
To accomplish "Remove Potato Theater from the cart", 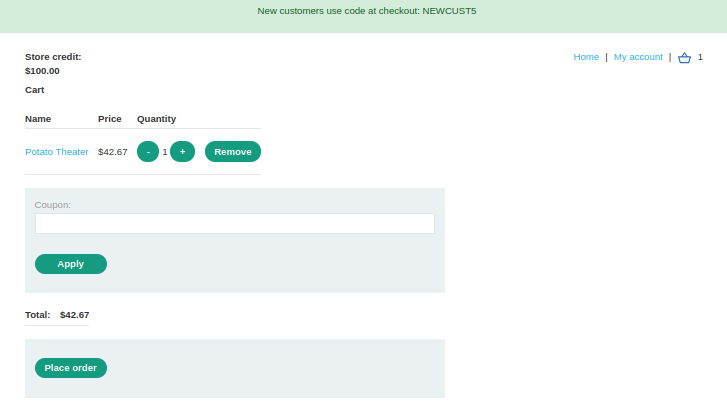I will pyautogui.click(x=233, y=152).
